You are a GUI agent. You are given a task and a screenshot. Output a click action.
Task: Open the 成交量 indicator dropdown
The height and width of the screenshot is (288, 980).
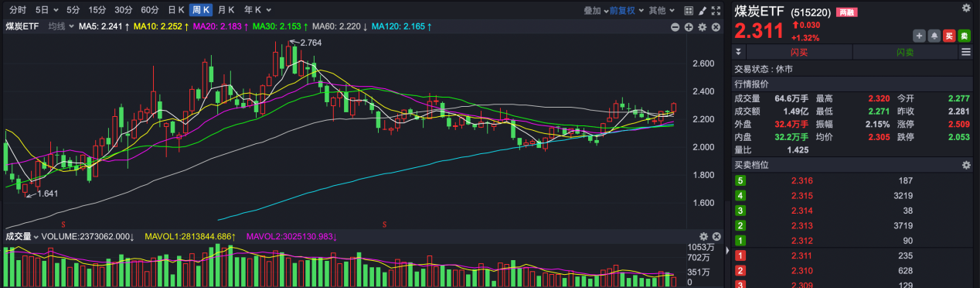[22, 236]
